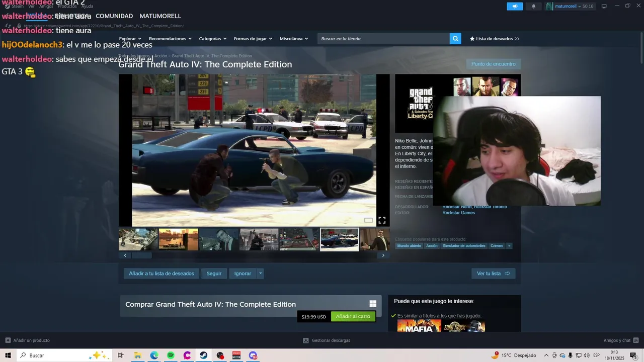The height and width of the screenshot is (362, 644).
Task: Click the Rockstar Games editor link
Action: tap(458, 213)
